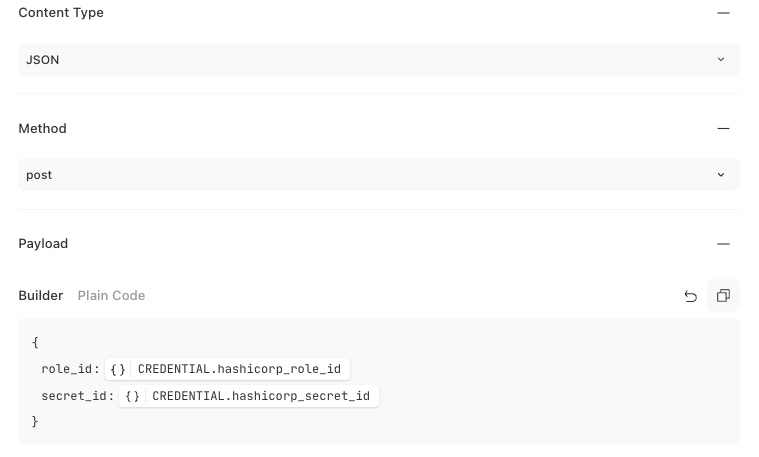Screen dimensions: 759x457
Task: Open the post method dropdown
Action: pos(378,175)
